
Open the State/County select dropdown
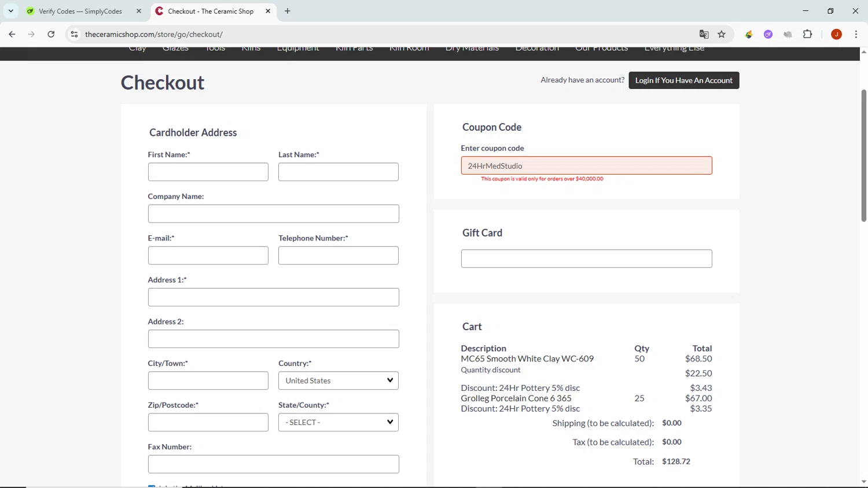tap(339, 422)
